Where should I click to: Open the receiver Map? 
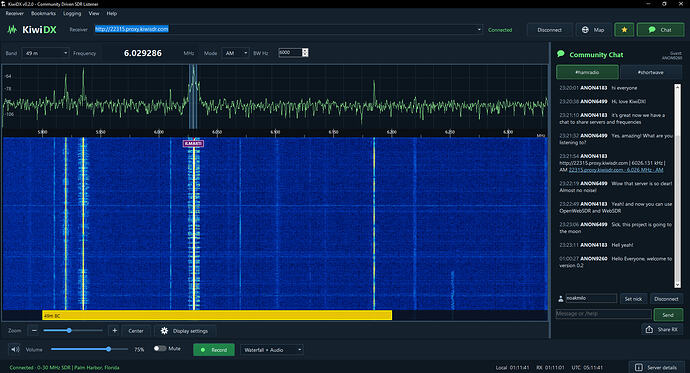pyautogui.click(x=593, y=30)
